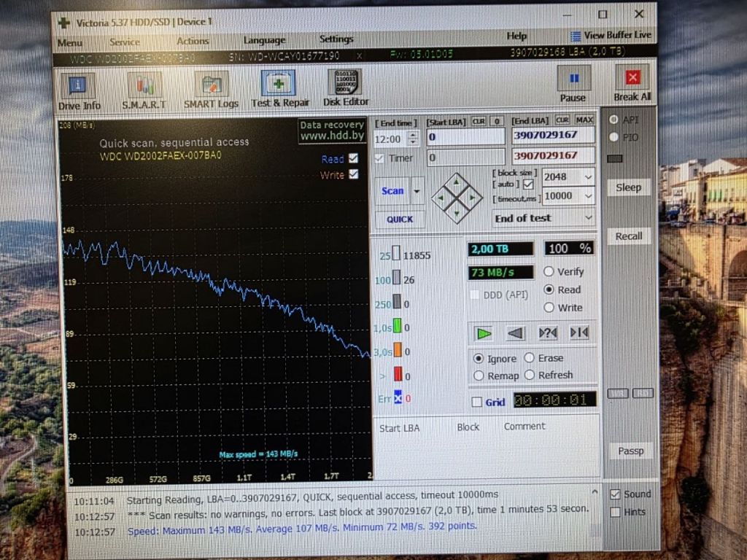Launch the Disk Editor
The image size is (747, 560).
346,88
